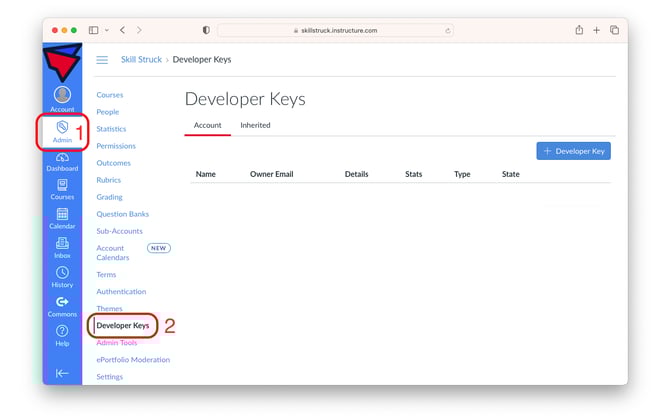Click the Skill Struck breadcrumb link

click(141, 59)
